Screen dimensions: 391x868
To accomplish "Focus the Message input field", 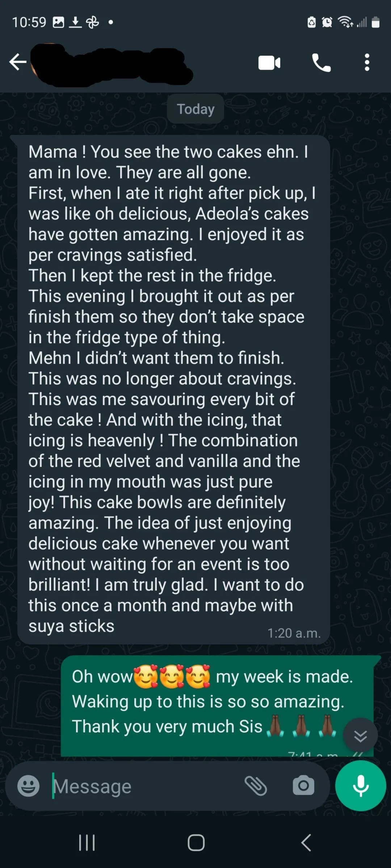I will (145, 786).
